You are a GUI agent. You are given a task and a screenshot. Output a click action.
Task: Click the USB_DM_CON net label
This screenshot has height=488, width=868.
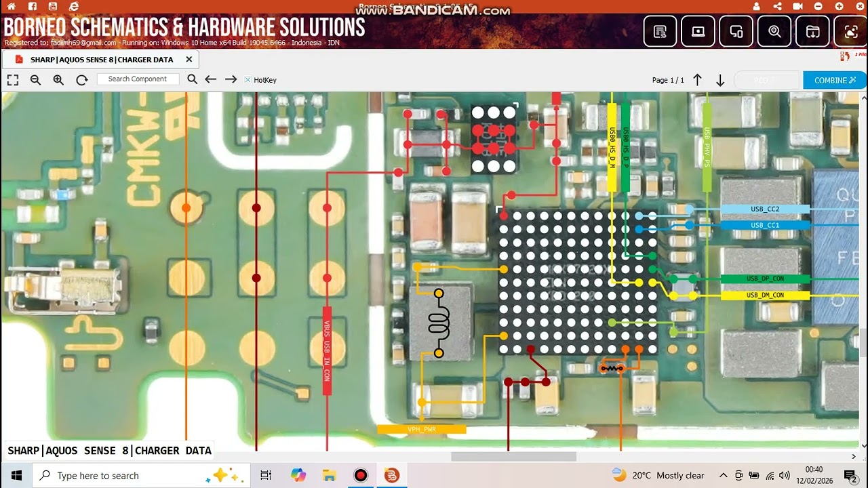click(765, 295)
